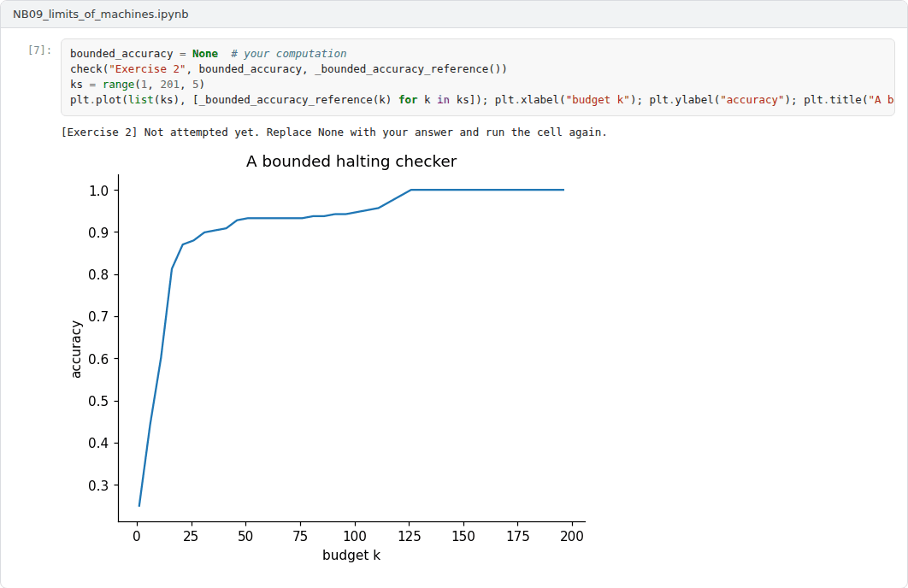Click the "accuracy" y-axis label
Screen dimensions: 908x588
[76, 350]
